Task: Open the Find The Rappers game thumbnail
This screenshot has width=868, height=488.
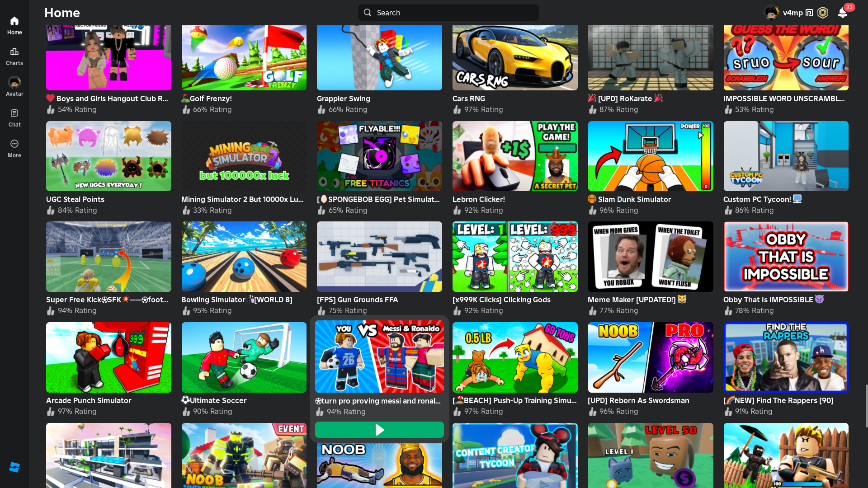Action: coord(786,357)
